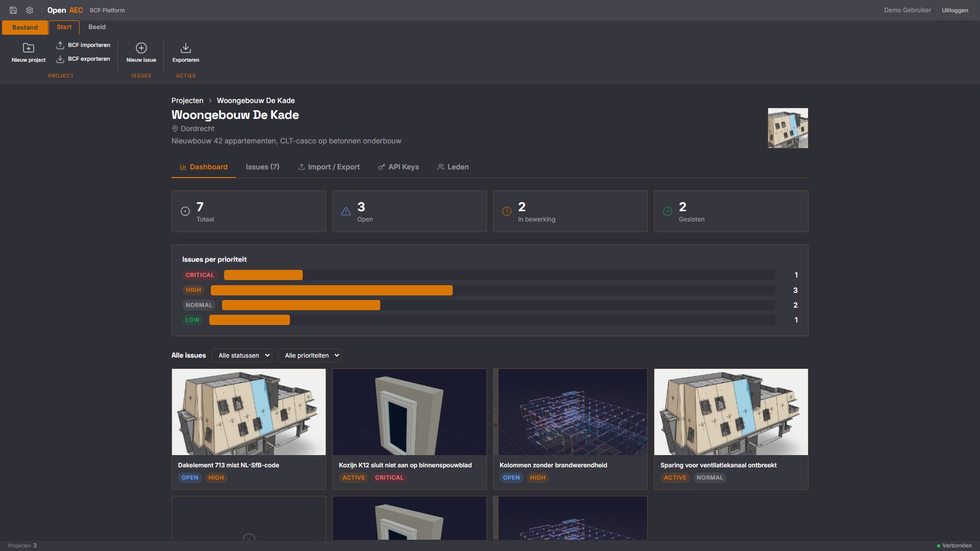Open the Dashboard tab
Screen dimensions: 980x551
pyautogui.click(x=204, y=167)
